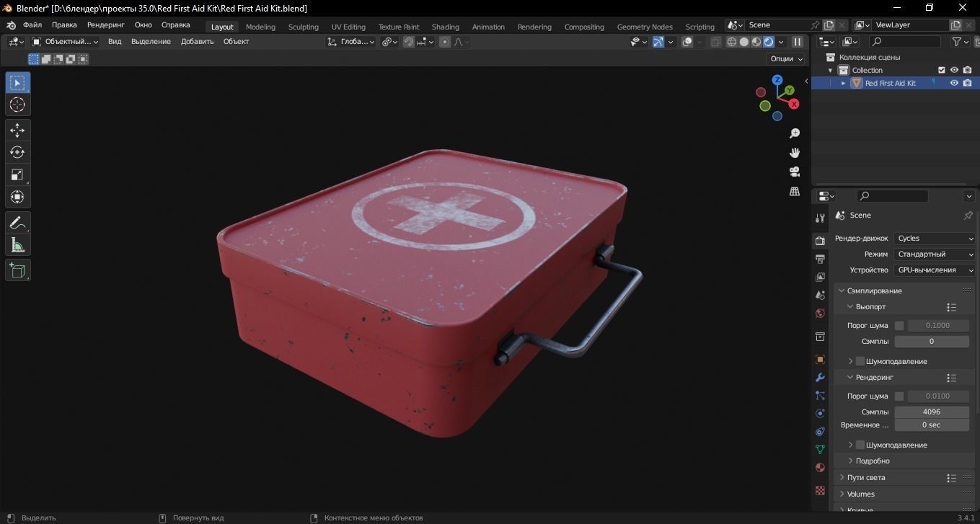This screenshot has height=524, width=980.
Task: Hide Collection with eye icon
Action: [954, 70]
